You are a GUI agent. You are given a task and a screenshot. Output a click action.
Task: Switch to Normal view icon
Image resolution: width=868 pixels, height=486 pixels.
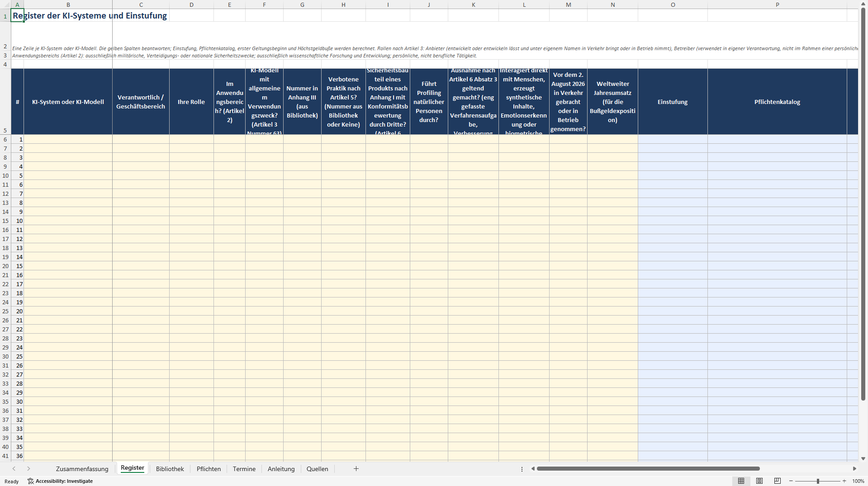(x=741, y=481)
